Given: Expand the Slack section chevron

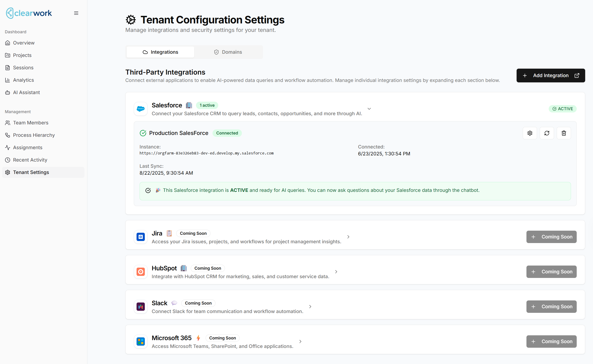Looking at the screenshot, I should [x=310, y=307].
